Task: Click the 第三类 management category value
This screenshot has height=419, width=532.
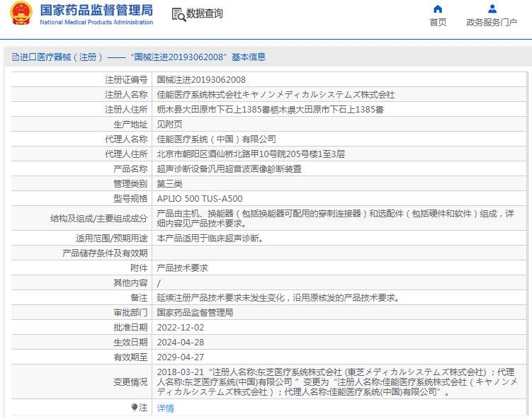Action: (169, 184)
